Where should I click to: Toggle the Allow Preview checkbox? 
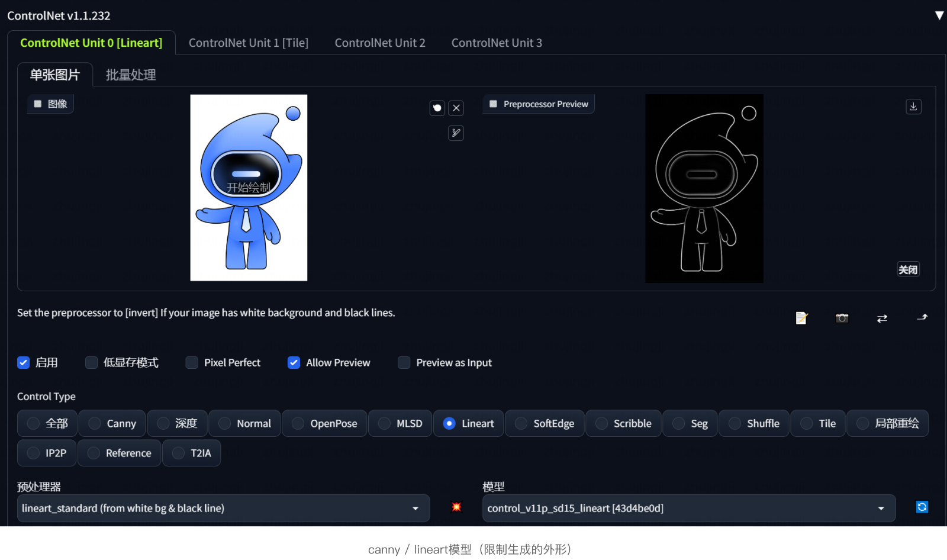(294, 362)
